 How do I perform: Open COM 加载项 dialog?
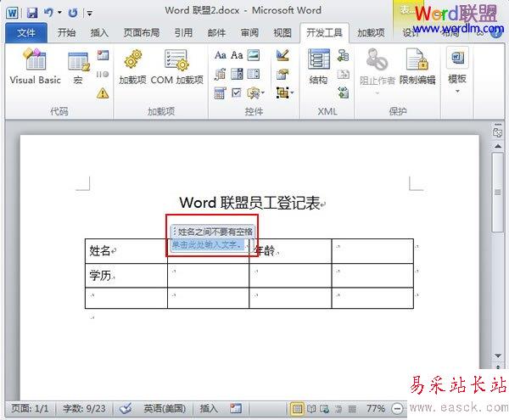click(x=177, y=67)
